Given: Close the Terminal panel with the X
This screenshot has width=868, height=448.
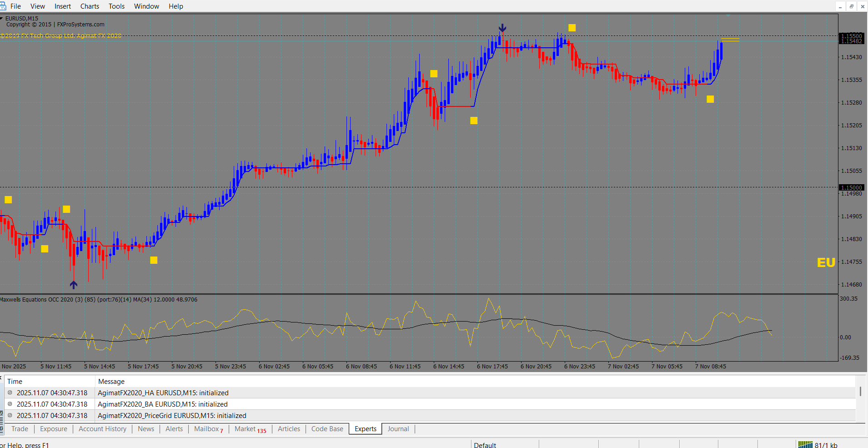Looking at the screenshot, I should tap(1, 378).
